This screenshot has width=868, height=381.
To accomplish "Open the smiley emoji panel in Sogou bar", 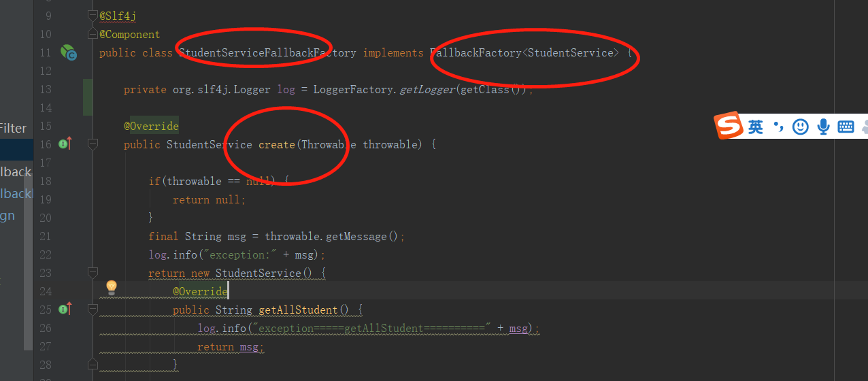I will [x=801, y=127].
